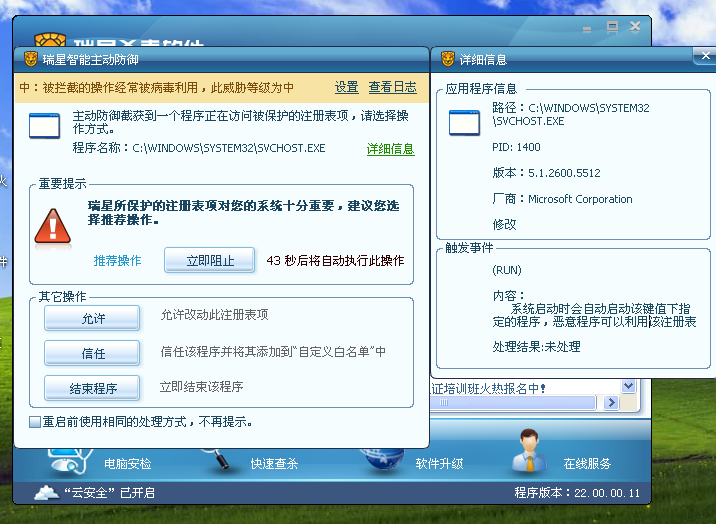This screenshot has width=716, height=524.
Task: Click the horizontal scrollbar thumb under the news text
Action: pos(513,403)
